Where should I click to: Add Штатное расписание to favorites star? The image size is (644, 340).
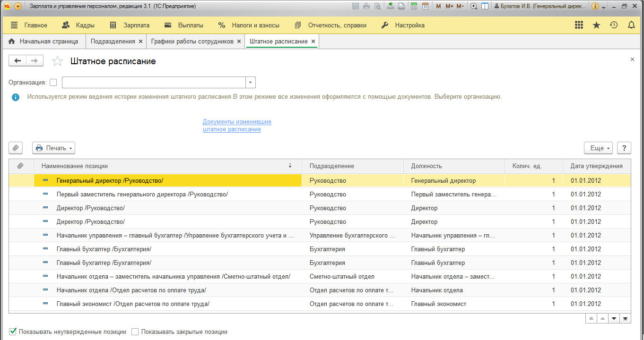click(57, 61)
